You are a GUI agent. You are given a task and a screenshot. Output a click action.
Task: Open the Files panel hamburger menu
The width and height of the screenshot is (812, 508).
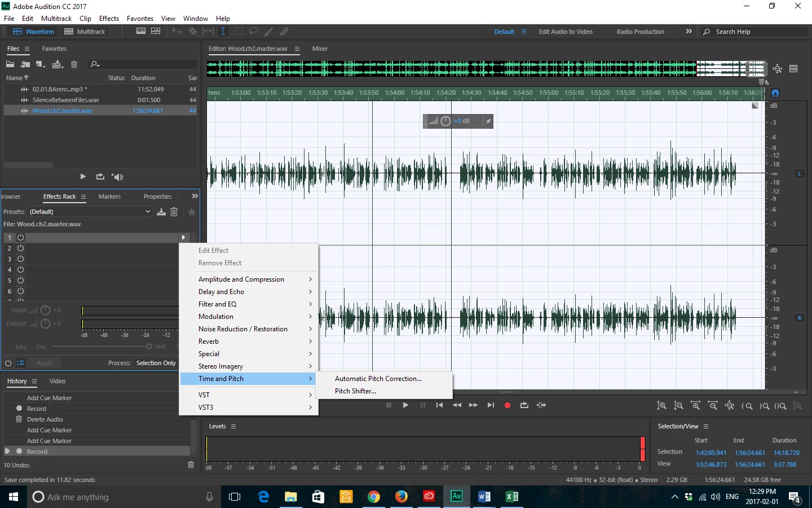point(27,49)
